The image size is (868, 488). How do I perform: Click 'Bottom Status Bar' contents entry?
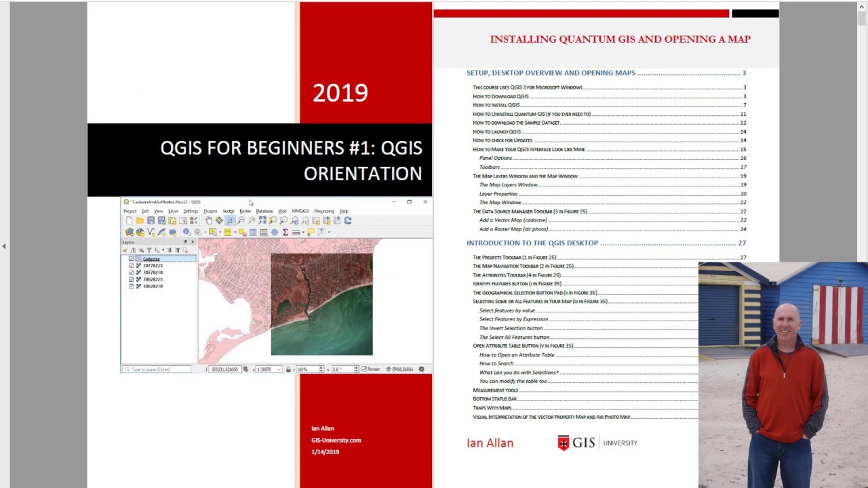494,399
